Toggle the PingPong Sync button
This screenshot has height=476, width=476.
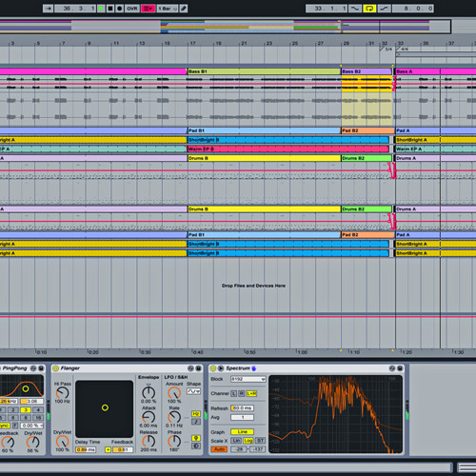[x=5, y=426]
